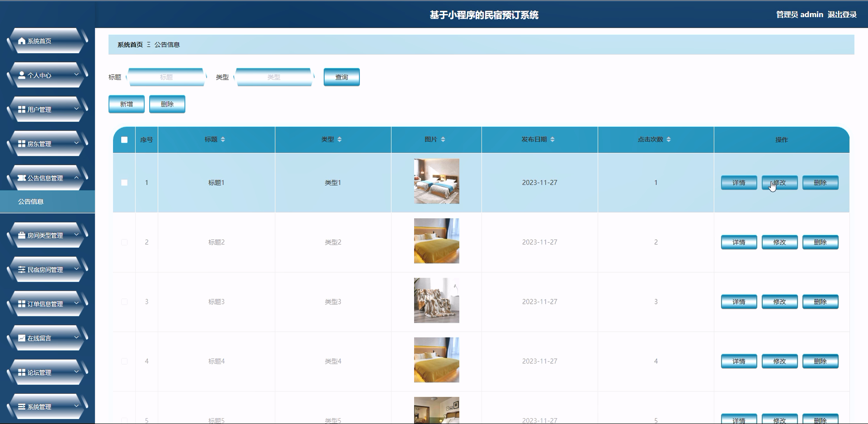This screenshot has height=424, width=868.
Task: Uncheck the checkbox for row 标题1
Action: point(124,183)
